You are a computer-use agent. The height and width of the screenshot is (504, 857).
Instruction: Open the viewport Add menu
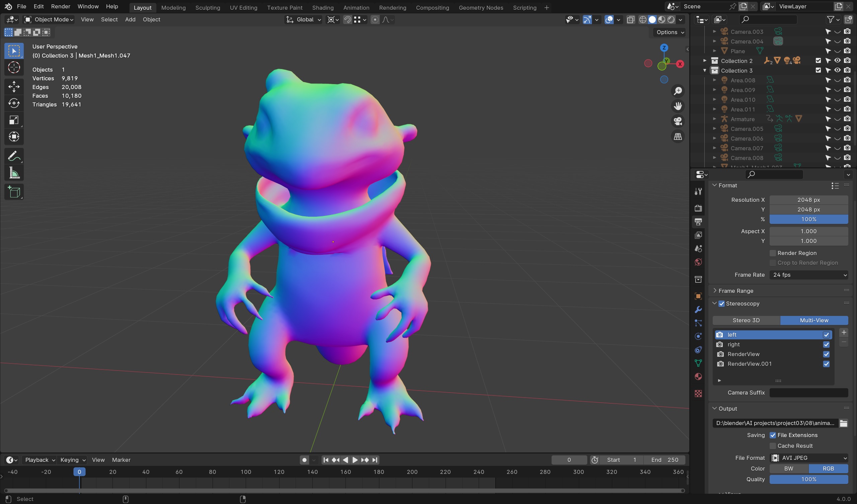(130, 20)
